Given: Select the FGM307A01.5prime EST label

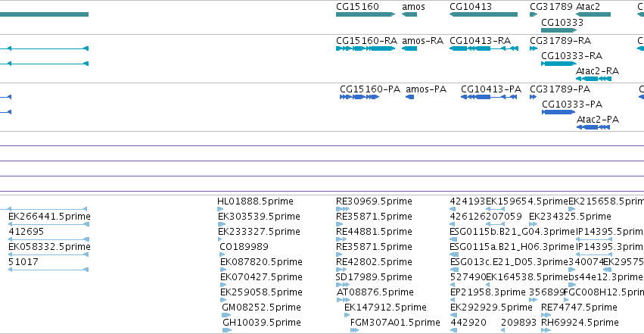Looking at the screenshot, I should tap(395, 323).
